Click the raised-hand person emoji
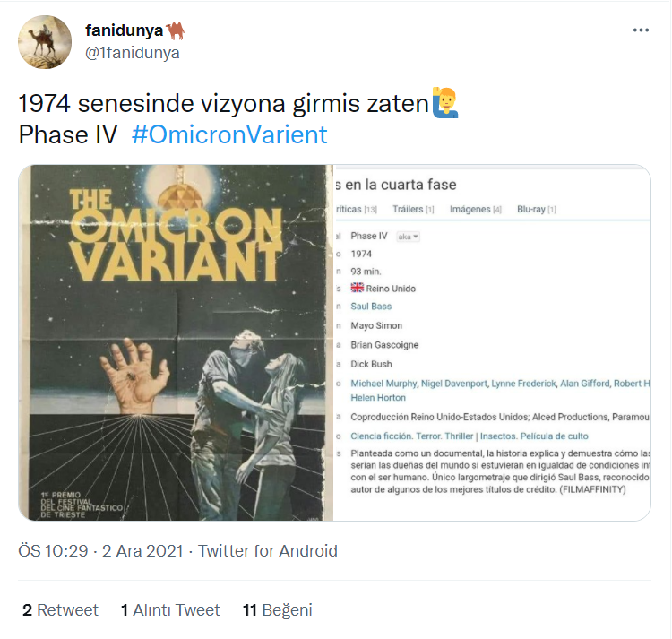This screenshot has width=672, height=639. click(445, 103)
